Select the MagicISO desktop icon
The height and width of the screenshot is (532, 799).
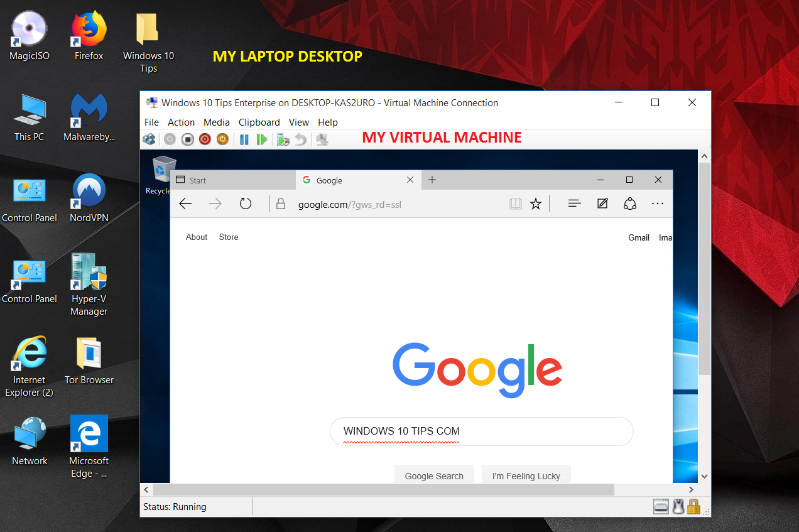30,36
